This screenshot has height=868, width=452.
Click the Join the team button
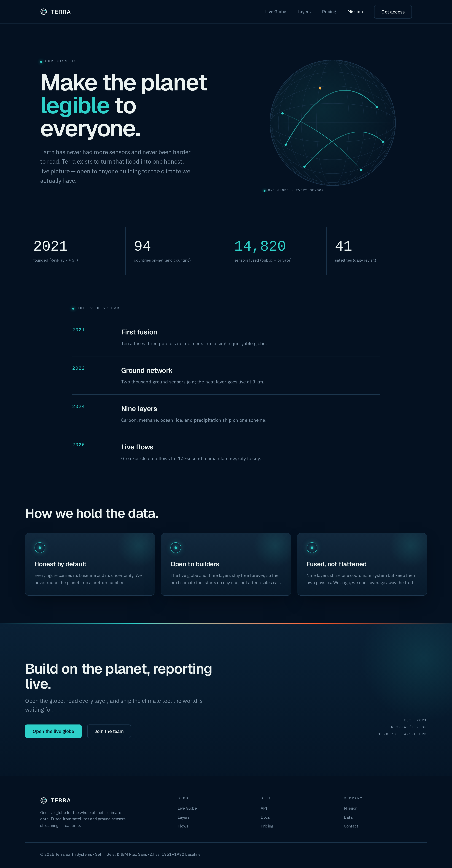(x=109, y=731)
